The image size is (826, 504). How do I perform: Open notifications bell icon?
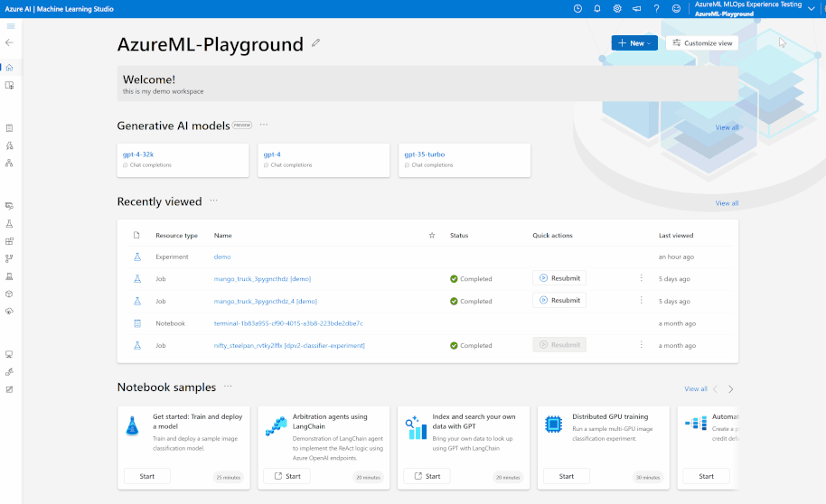(597, 9)
